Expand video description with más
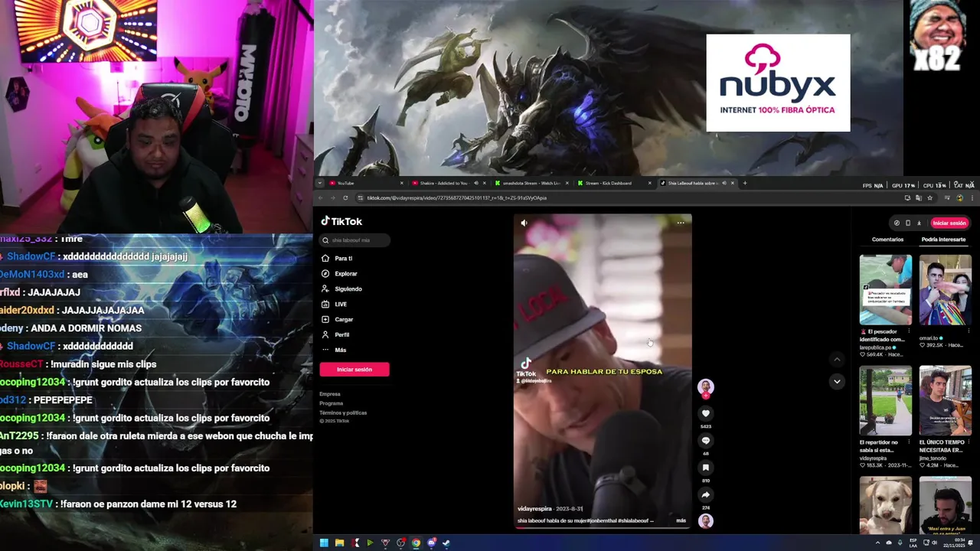 click(x=681, y=520)
